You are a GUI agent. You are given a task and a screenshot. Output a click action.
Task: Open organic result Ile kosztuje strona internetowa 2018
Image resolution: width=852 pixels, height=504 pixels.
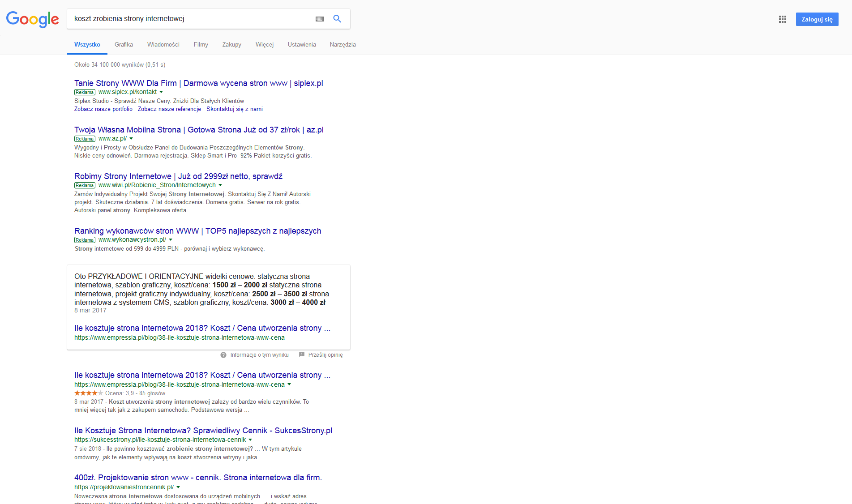(x=202, y=375)
